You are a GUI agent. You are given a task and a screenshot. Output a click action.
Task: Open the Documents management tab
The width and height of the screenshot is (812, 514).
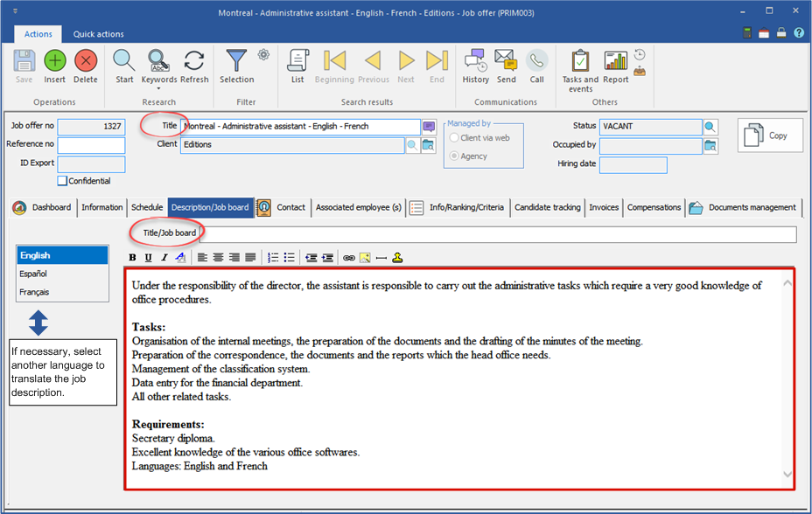point(744,207)
